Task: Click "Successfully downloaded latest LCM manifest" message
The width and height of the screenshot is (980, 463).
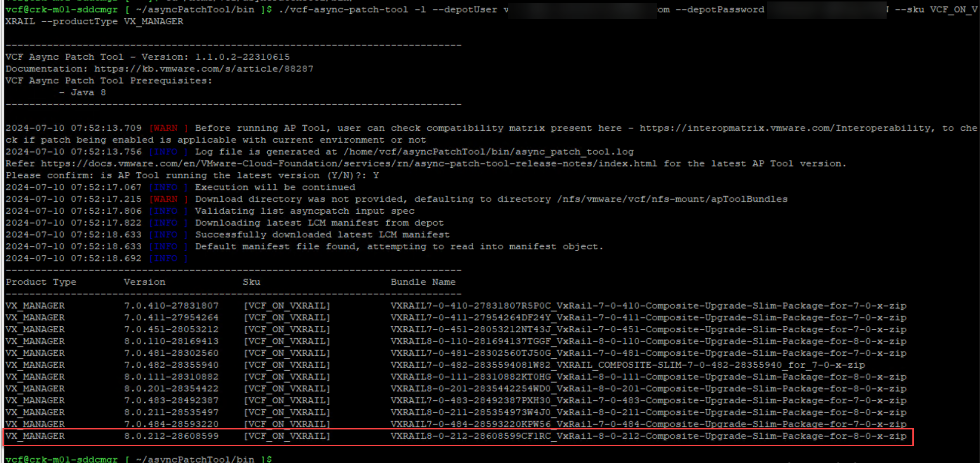Action: click(323, 234)
